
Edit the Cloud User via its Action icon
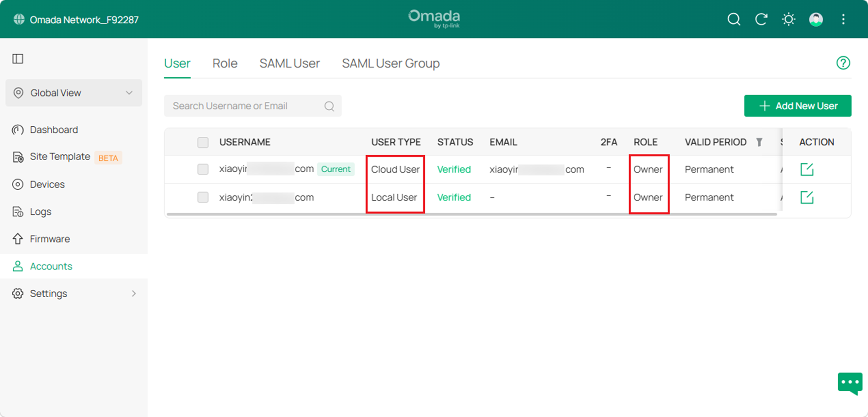pyautogui.click(x=806, y=170)
